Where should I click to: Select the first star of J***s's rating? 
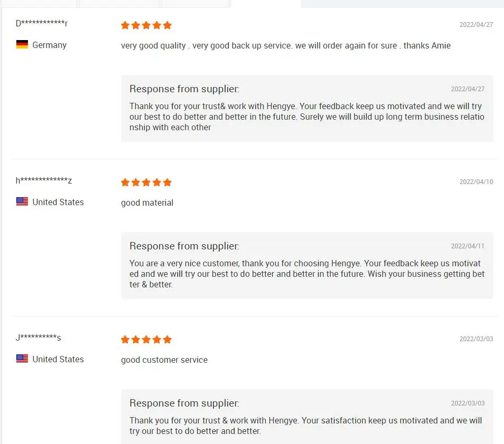(125, 340)
